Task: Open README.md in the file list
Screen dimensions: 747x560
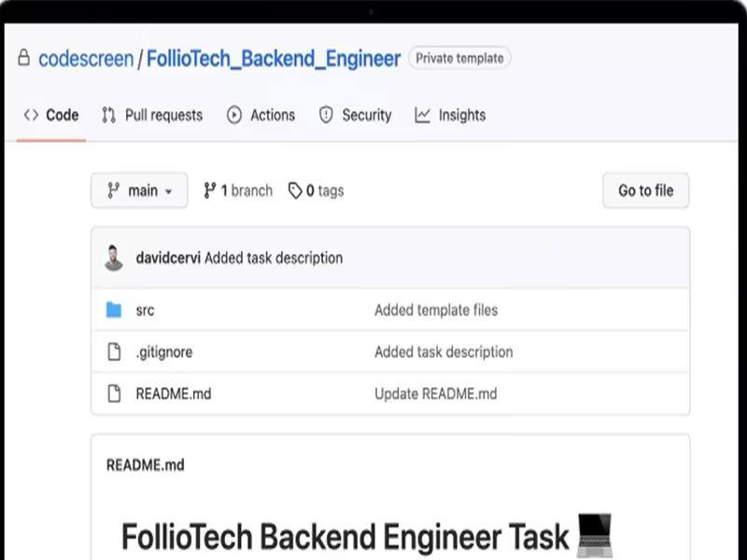Action: pos(174,394)
